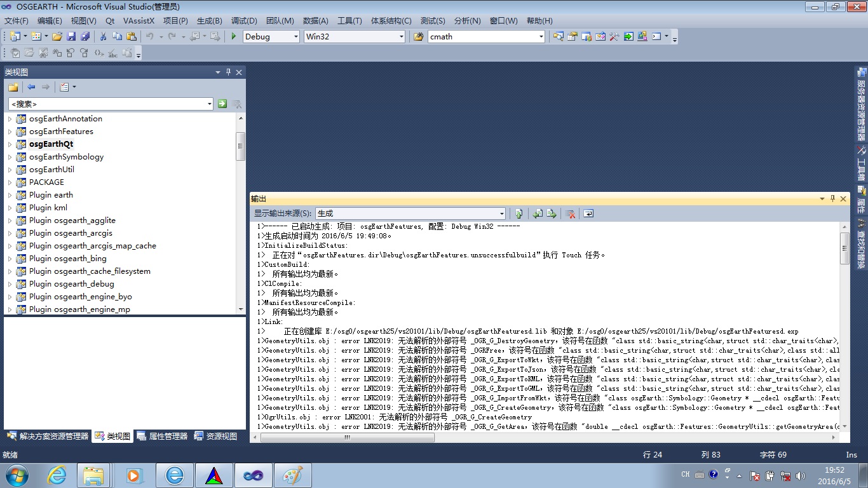
Task: Select Plugin earth in the class tree
Action: pos(51,195)
